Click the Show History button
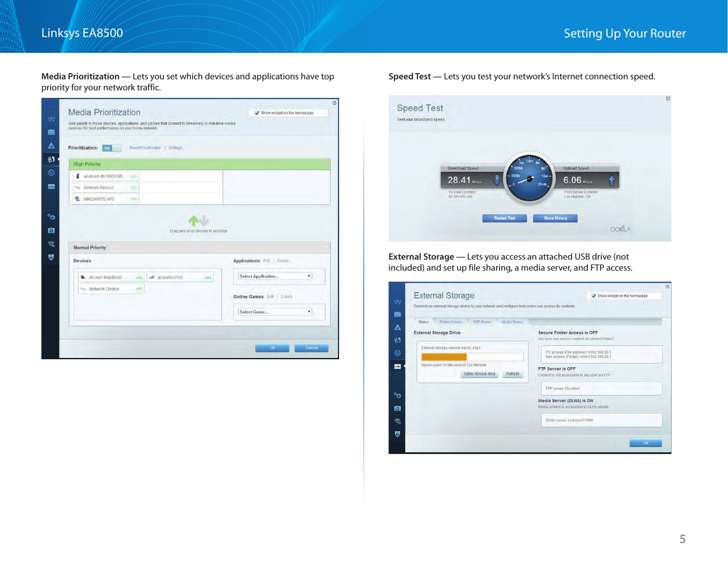Image resolution: width=728 pixels, height=562 pixels. click(556, 218)
